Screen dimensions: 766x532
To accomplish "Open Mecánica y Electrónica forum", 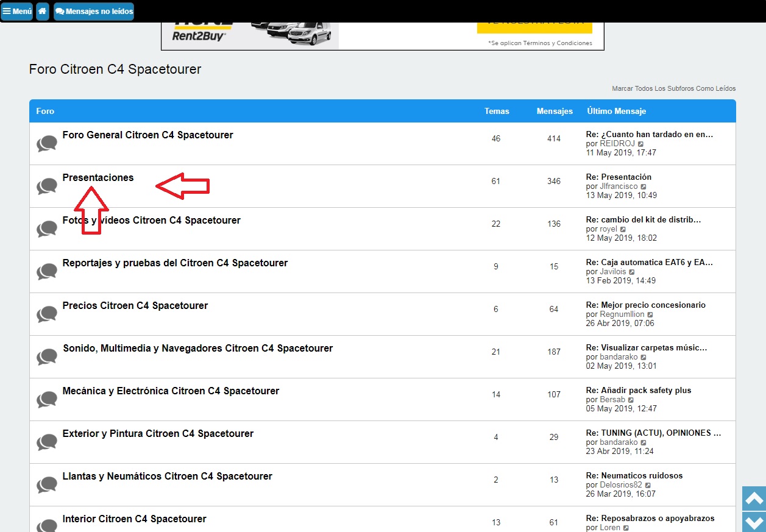I will 171,391.
